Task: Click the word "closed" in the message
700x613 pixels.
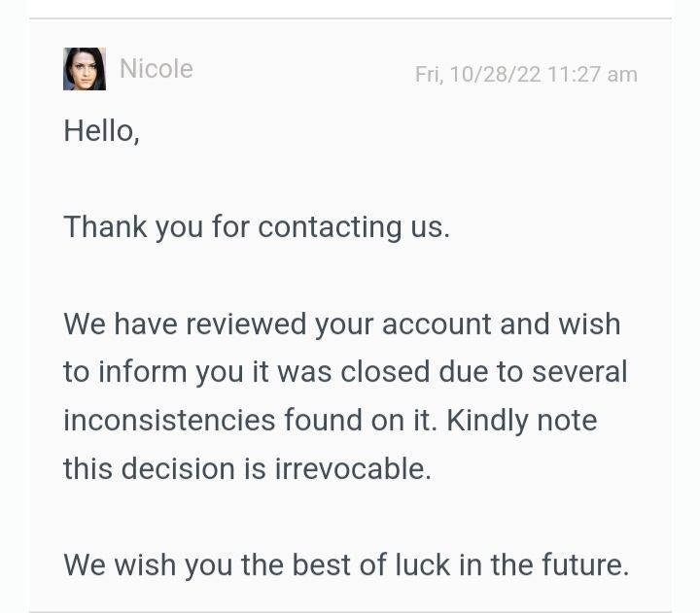Action: point(386,372)
